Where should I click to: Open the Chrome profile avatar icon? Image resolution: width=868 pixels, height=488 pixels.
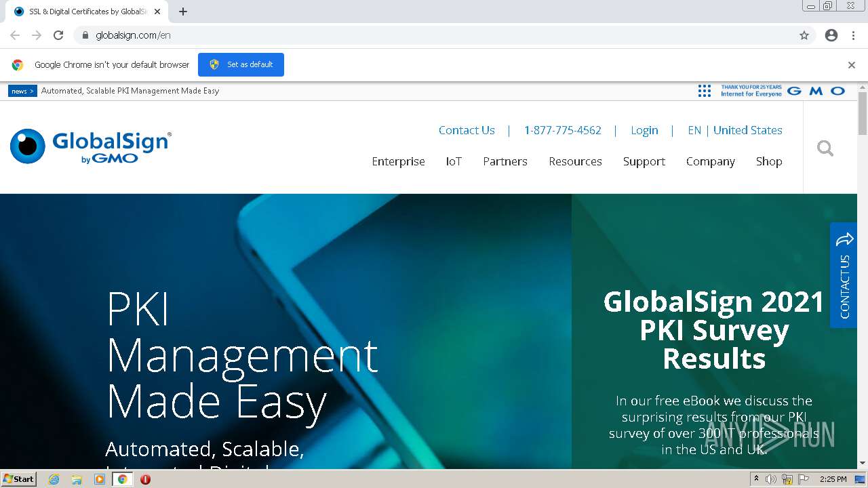(x=831, y=35)
